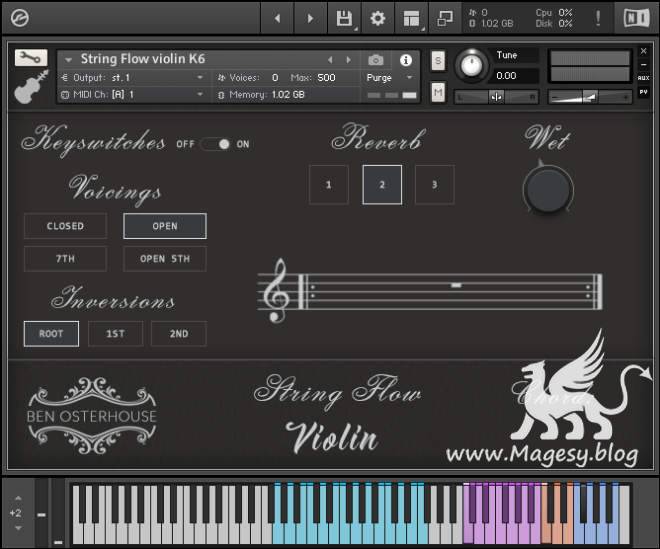The image size is (660, 549).
Task: Click the AUX button
Action: coord(643,78)
